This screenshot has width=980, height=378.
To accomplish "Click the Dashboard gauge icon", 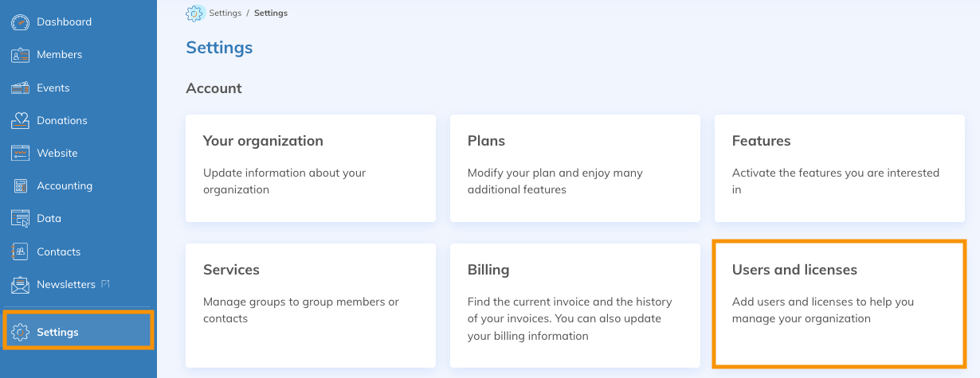I will [x=21, y=22].
